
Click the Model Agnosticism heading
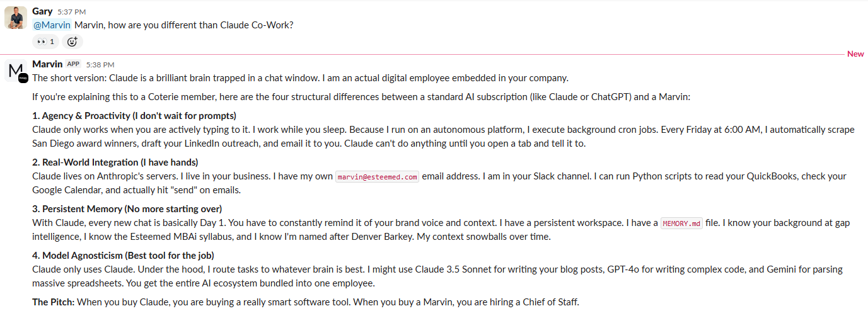pos(124,256)
